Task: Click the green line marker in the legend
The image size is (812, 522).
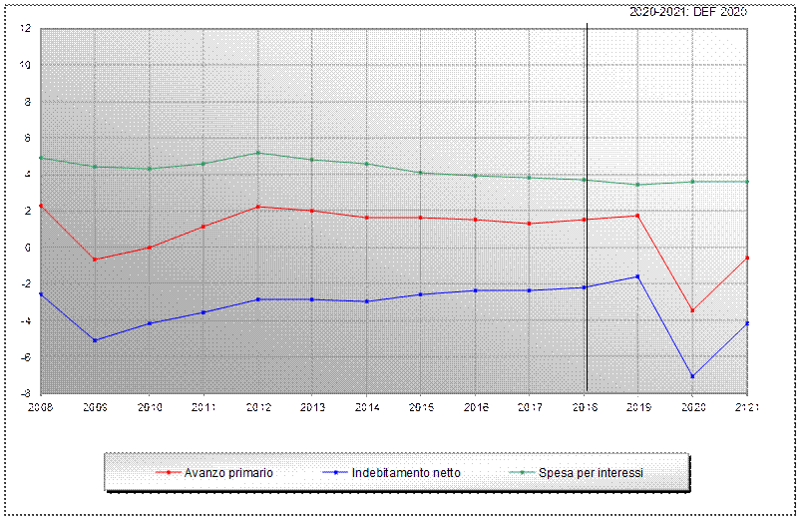Action: click(x=522, y=472)
